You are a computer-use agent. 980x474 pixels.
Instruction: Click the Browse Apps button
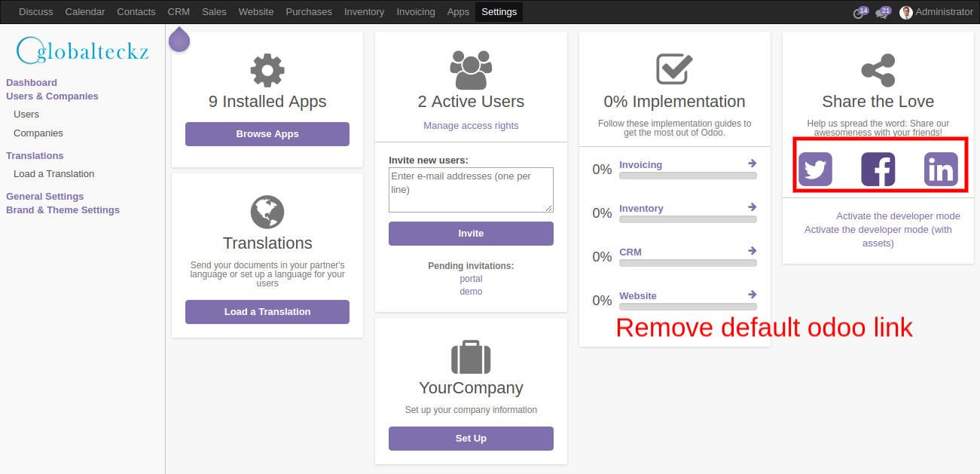267,134
